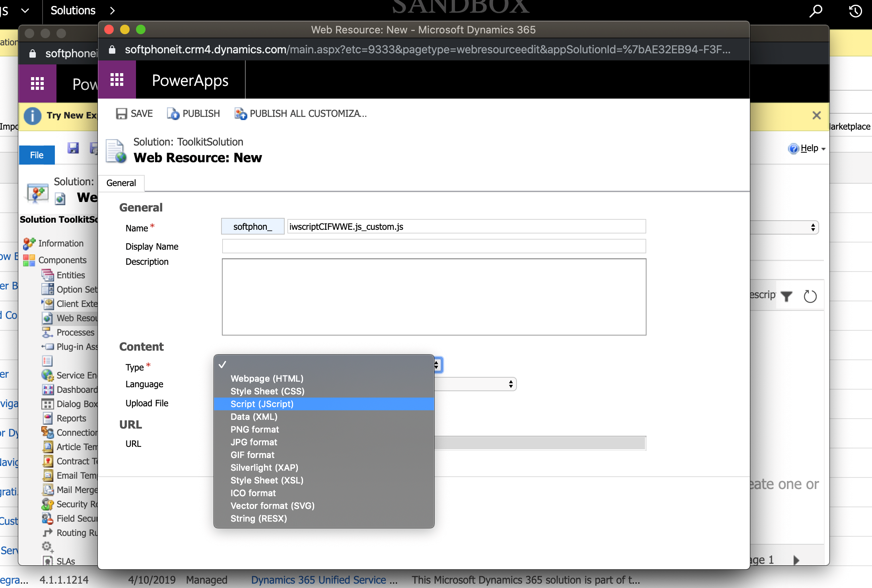
Task: Click the SAVE button in the web resource toolbar
Action: [x=134, y=114]
